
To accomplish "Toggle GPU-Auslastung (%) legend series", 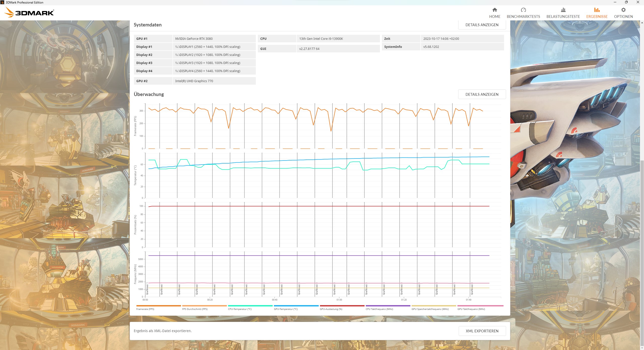I will coord(331,309).
